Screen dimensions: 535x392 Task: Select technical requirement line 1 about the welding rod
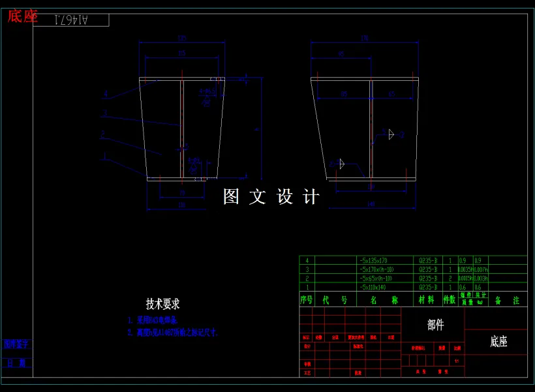pyautogui.click(x=153, y=320)
